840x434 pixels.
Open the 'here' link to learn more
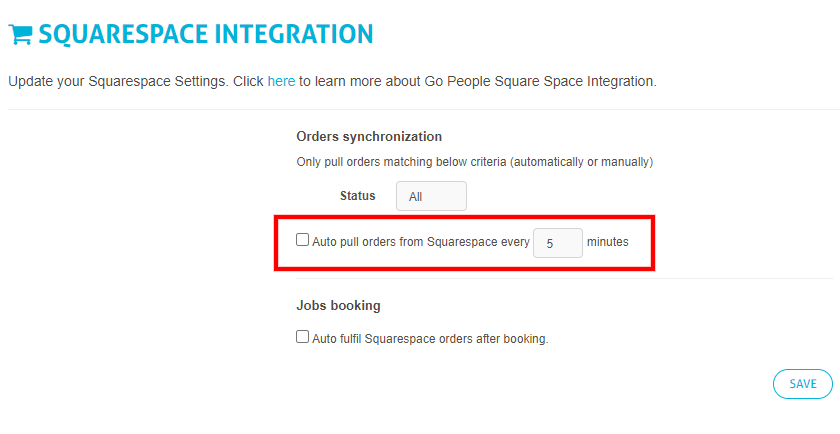pyautogui.click(x=281, y=81)
